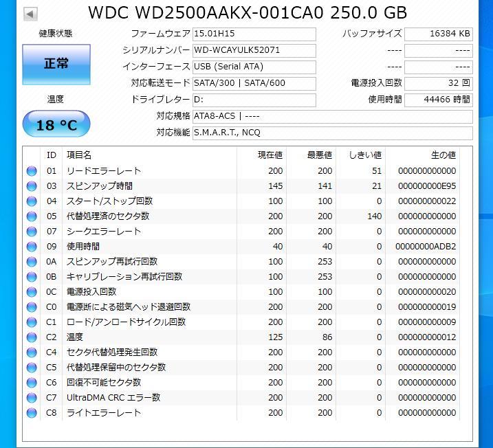This screenshot has width=493, height=448.
Task: Click the interface field USB (Serial ATA)
Action: point(254,67)
